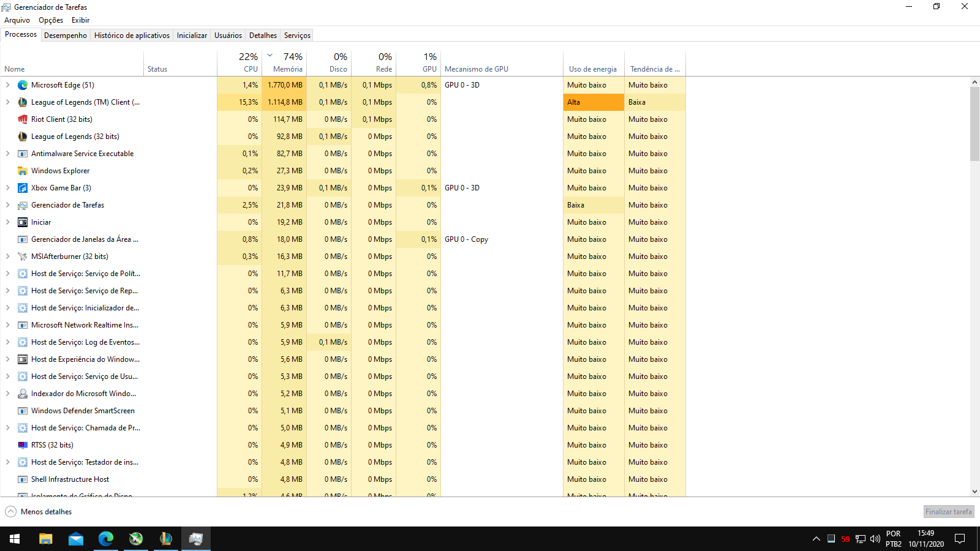Open the Arquivo menu
This screenshot has width=980, height=551.
point(17,20)
